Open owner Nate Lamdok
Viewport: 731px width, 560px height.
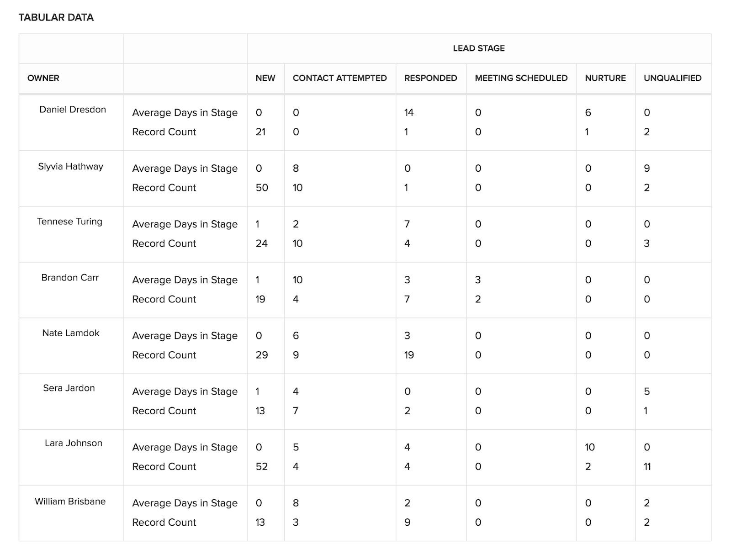[x=71, y=333]
